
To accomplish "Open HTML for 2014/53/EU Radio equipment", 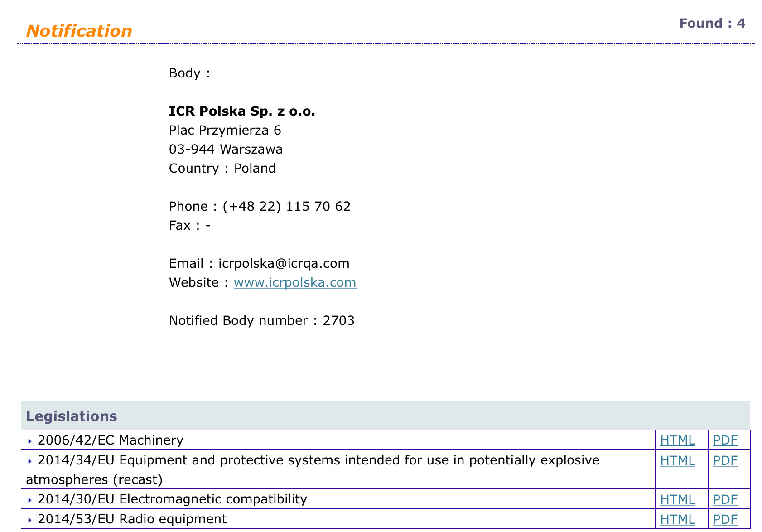I will click(677, 519).
